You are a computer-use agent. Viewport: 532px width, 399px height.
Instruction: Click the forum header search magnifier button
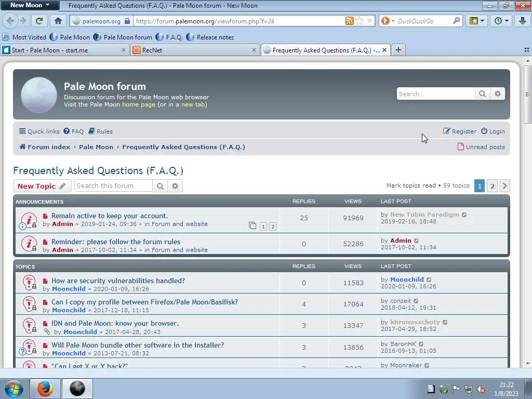(483, 94)
